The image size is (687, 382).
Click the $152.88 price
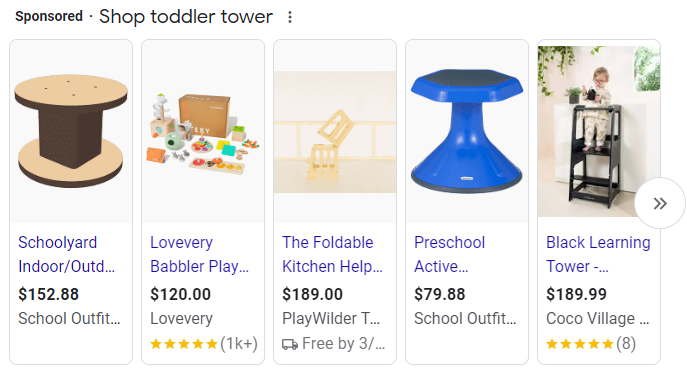point(48,294)
